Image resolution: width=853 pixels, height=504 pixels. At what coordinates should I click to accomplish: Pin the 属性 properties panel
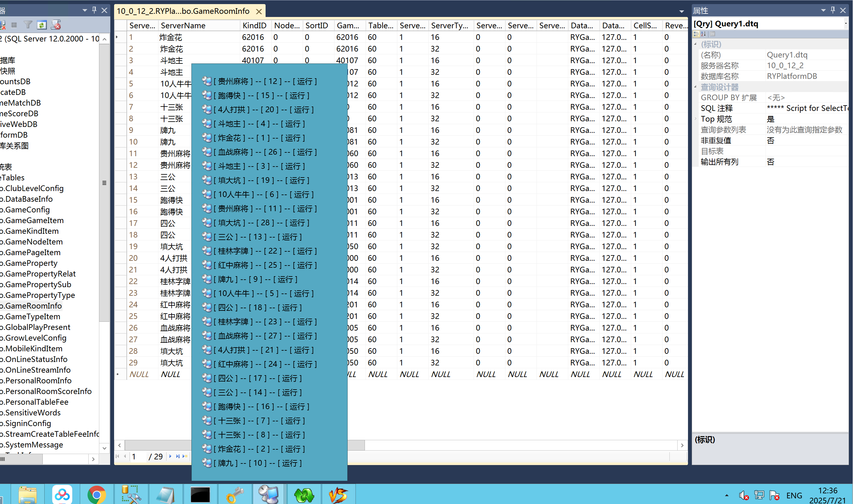pyautogui.click(x=833, y=10)
